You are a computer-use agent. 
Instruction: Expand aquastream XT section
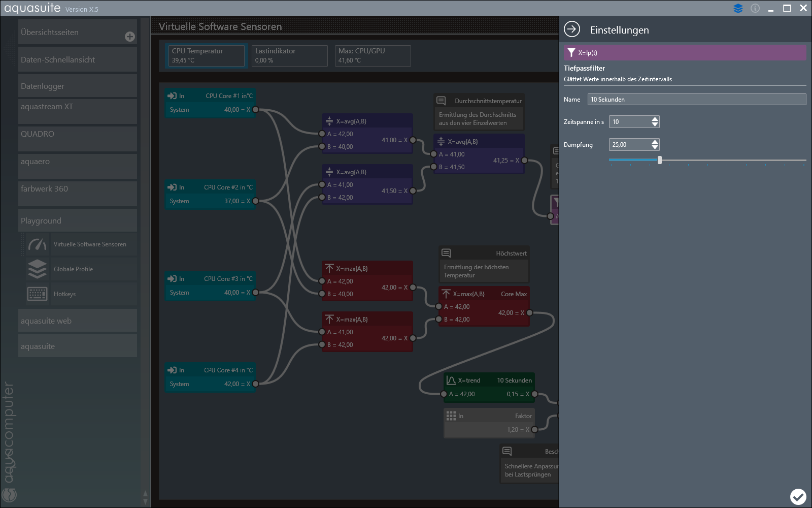coord(78,111)
